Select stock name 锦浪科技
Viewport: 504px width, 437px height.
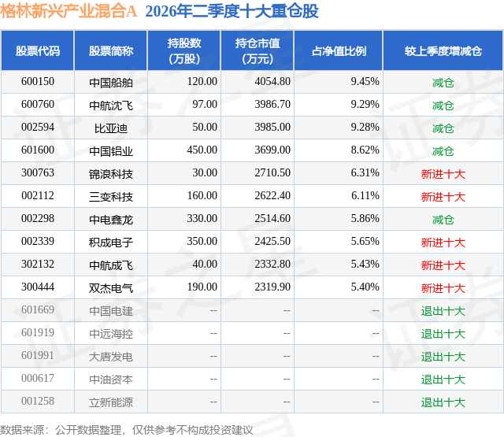(111, 174)
